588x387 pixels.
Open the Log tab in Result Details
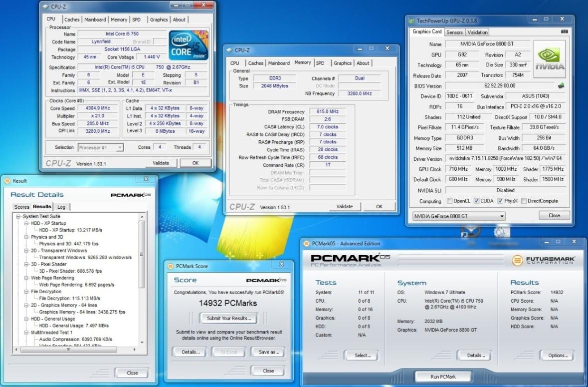(61, 207)
